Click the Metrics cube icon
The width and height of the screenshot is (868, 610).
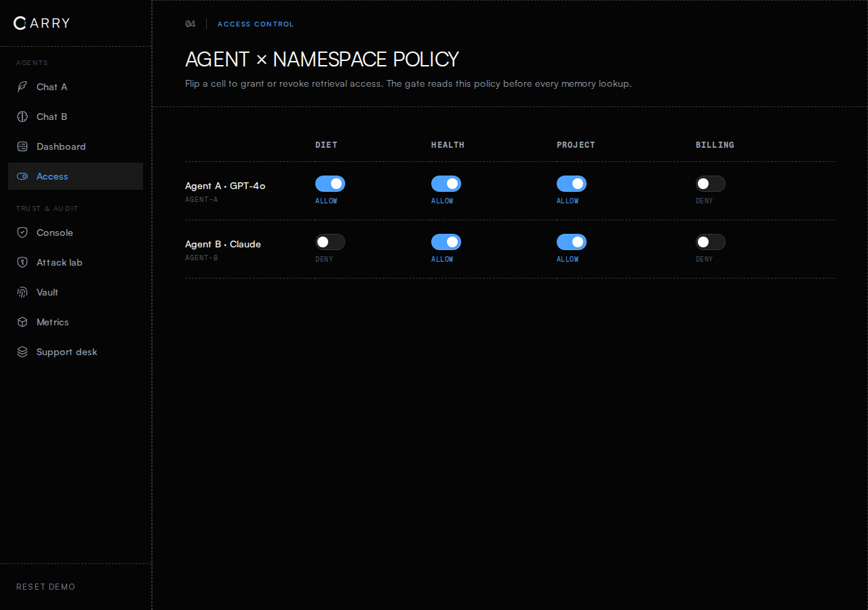[x=22, y=322]
